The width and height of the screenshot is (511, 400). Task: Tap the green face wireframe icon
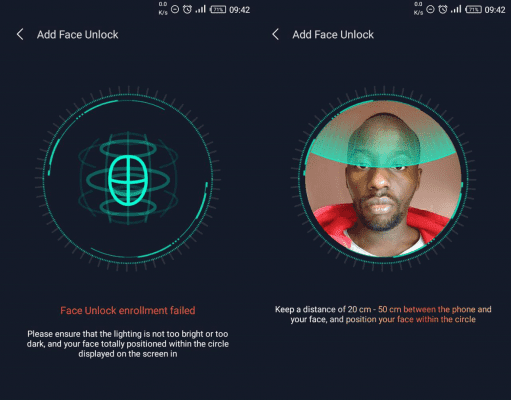(x=128, y=180)
